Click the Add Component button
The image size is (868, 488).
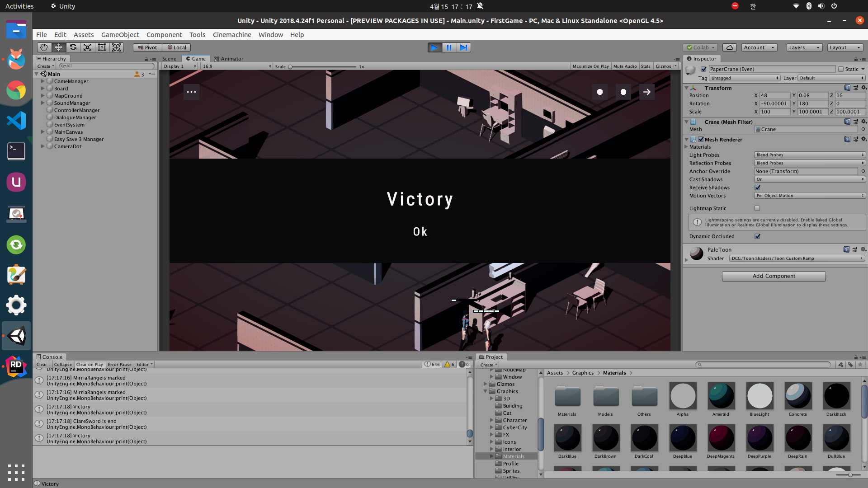[x=774, y=276]
